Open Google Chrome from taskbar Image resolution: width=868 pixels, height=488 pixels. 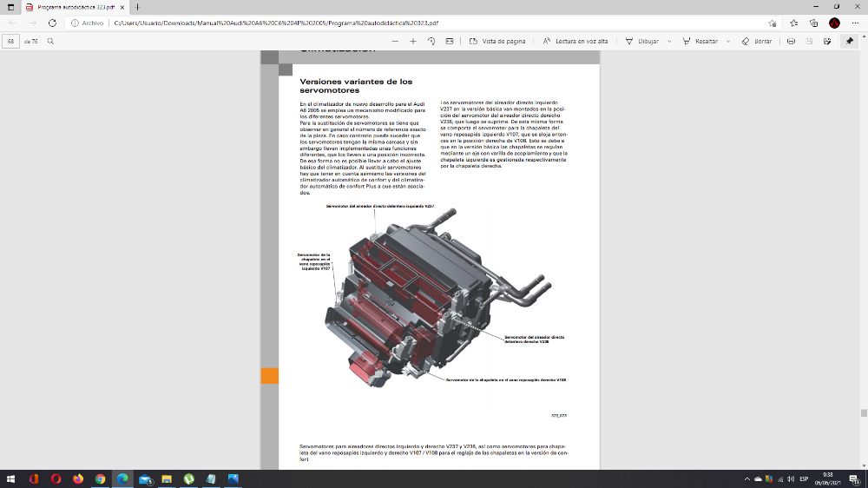[x=100, y=478]
